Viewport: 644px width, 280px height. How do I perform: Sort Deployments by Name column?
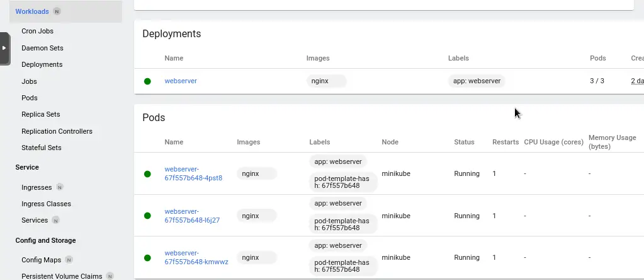[174, 59]
